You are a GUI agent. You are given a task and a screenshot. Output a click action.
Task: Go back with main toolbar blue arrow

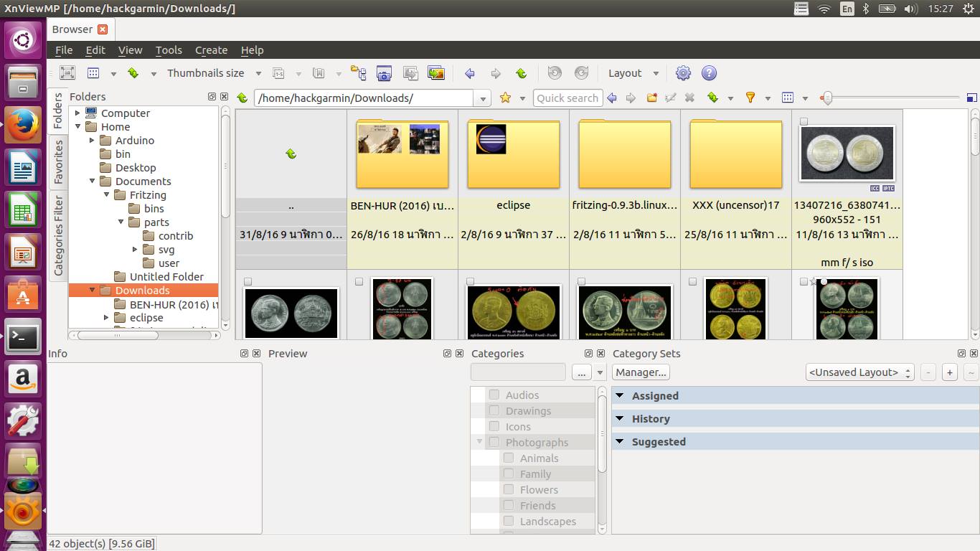click(470, 73)
